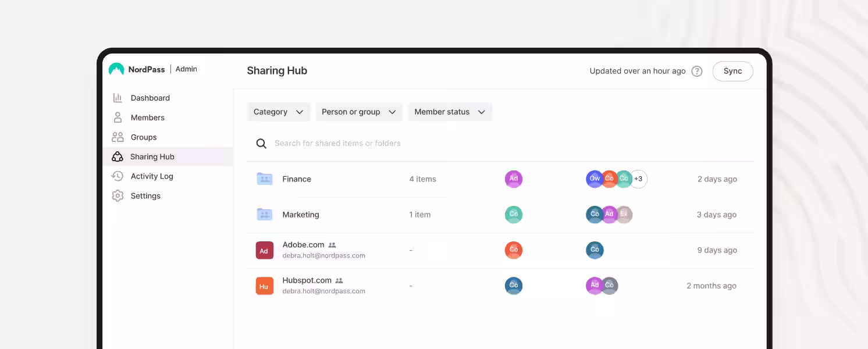Viewport: 868px width, 349px height.
Task: Open Activity Log from sidebar
Action: tap(152, 176)
